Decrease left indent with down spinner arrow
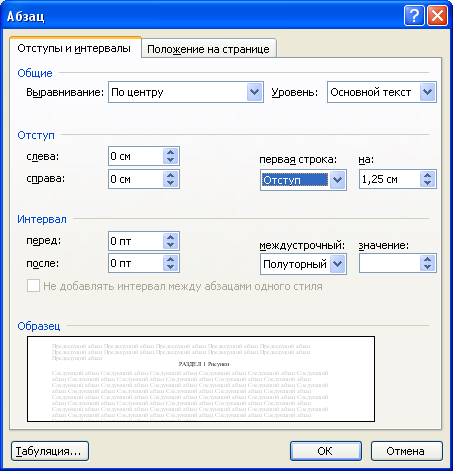457x474 pixels. pos(171,160)
